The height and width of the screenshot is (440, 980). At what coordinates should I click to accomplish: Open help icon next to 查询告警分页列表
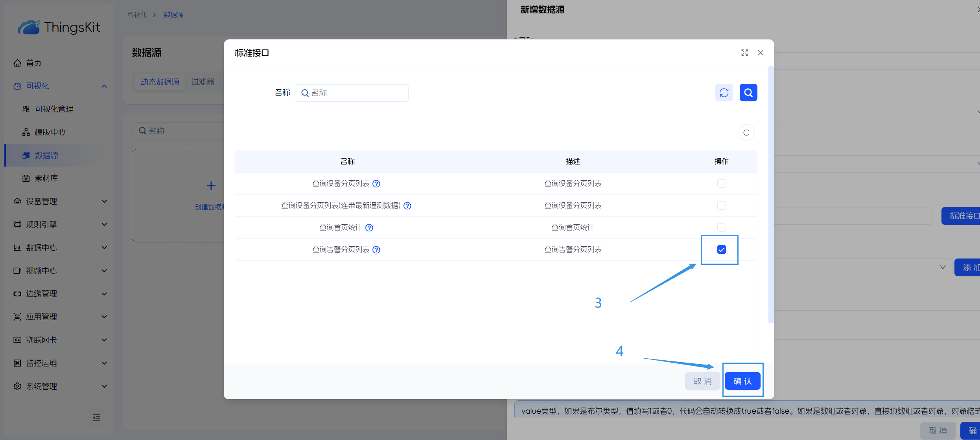(376, 249)
